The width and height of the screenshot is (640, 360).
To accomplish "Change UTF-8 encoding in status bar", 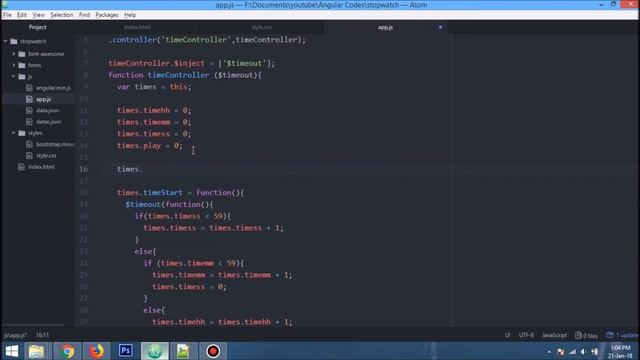I will [x=526, y=335].
